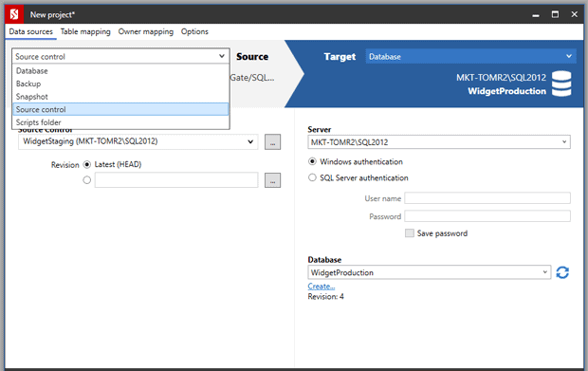Open the Options tab

[x=194, y=31]
